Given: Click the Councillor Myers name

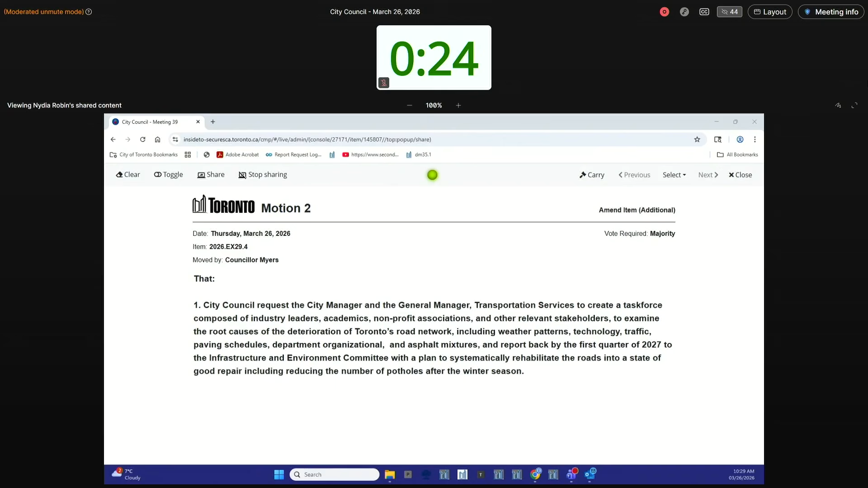Looking at the screenshot, I should click(x=252, y=260).
